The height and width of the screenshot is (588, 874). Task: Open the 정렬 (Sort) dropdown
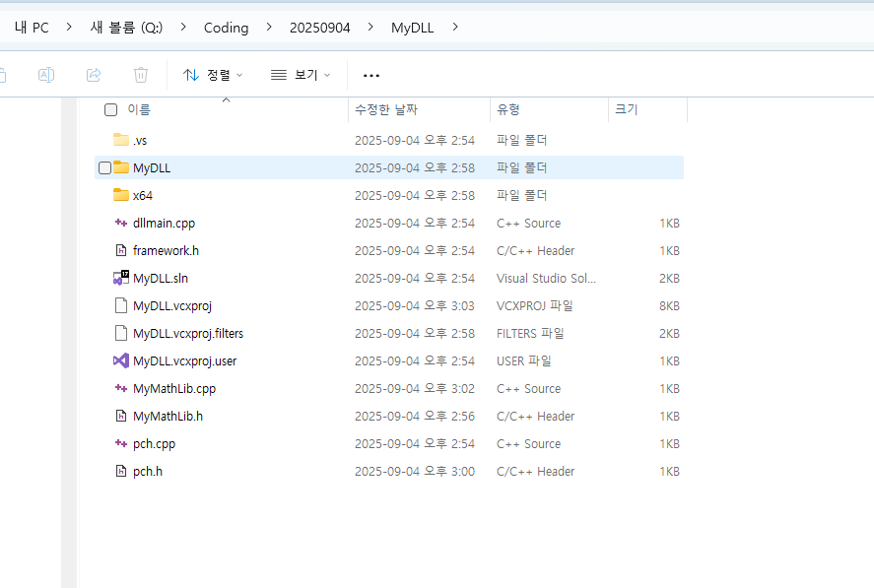(x=213, y=75)
